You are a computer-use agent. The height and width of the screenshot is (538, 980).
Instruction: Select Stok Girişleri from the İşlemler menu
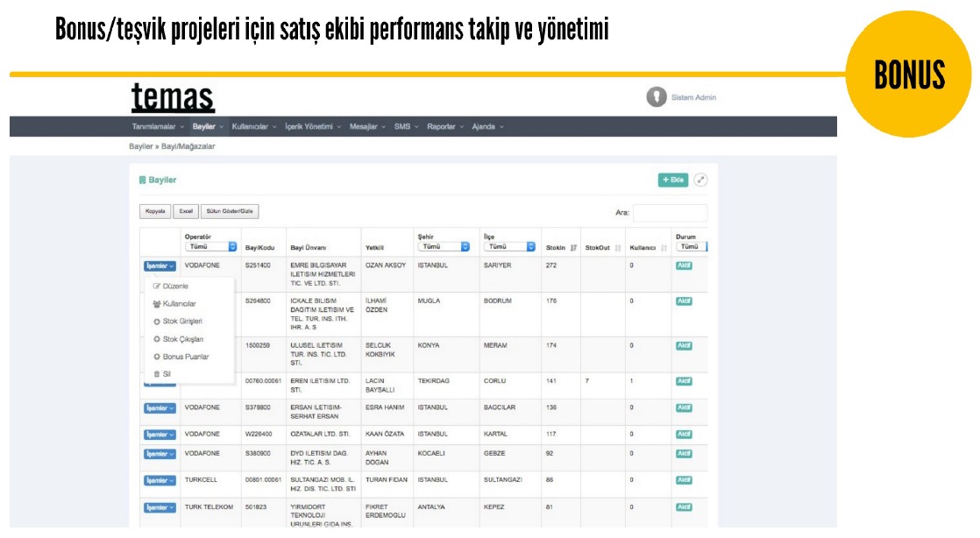click(x=178, y=322)
